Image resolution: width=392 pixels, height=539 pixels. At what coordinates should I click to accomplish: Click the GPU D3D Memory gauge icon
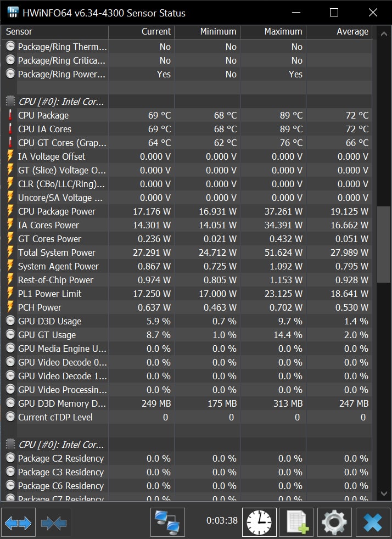coord(10,403)
